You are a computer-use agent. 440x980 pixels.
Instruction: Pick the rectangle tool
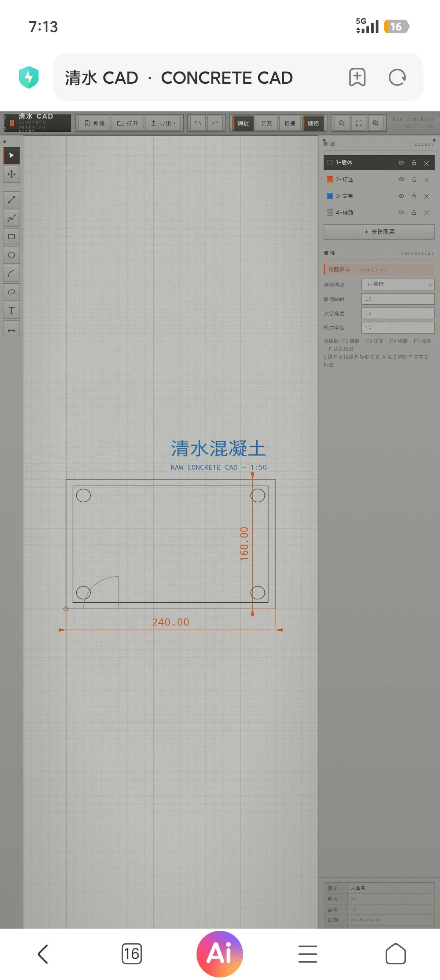[x=11, y=237]
